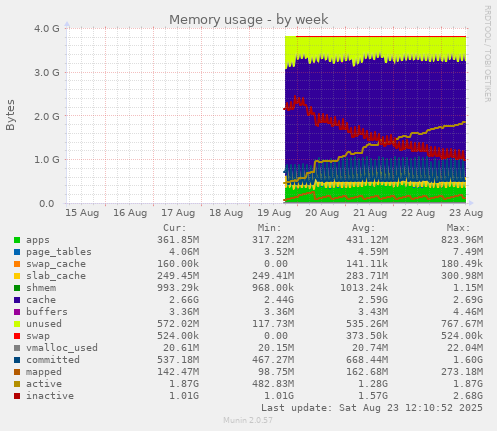Click the '15 Aug' x-axis label
This screenshot has height=431, width=497.
tap(82, 213)
